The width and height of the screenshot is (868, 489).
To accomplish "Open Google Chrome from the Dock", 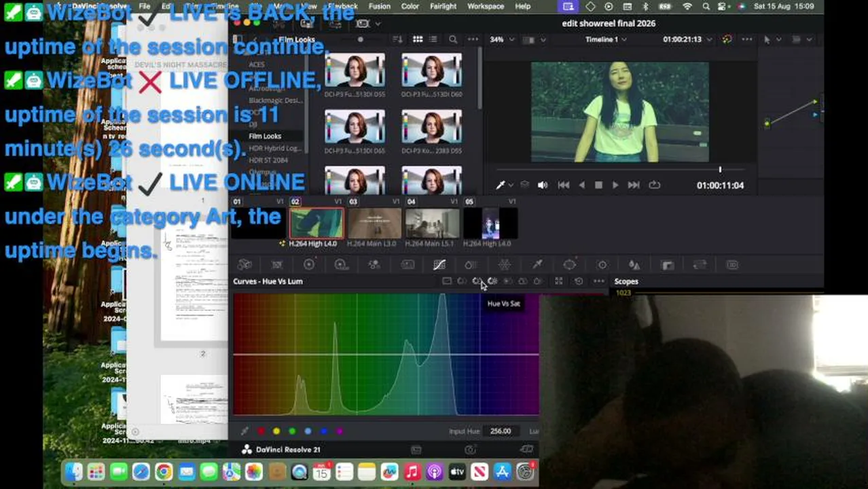I will [x=164, y=471].
